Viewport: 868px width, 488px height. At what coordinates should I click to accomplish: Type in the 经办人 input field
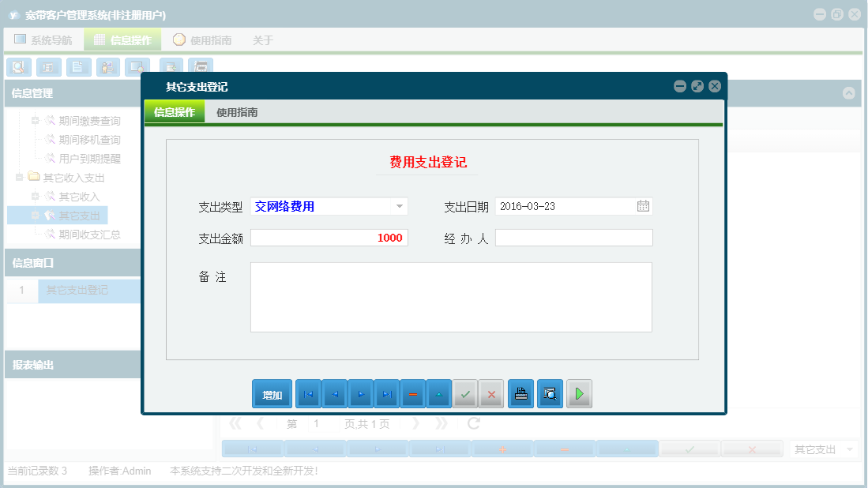click(x=574, y=237)
